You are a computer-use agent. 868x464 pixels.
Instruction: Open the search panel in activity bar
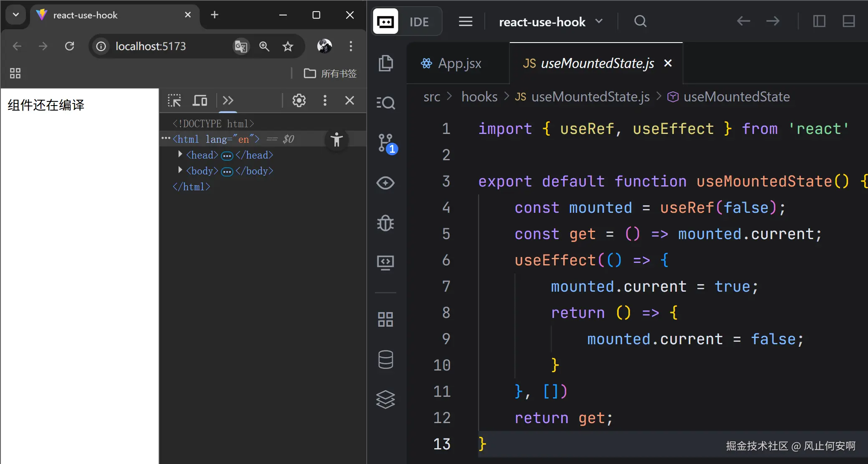pos(385,103)
